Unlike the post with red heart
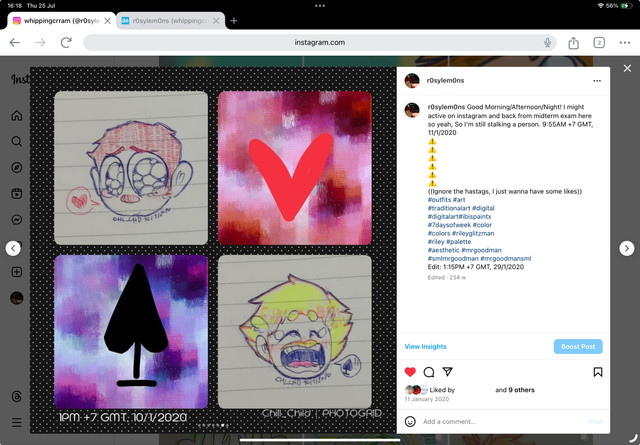Screen dimensions: 640x445 pos(410,372)
